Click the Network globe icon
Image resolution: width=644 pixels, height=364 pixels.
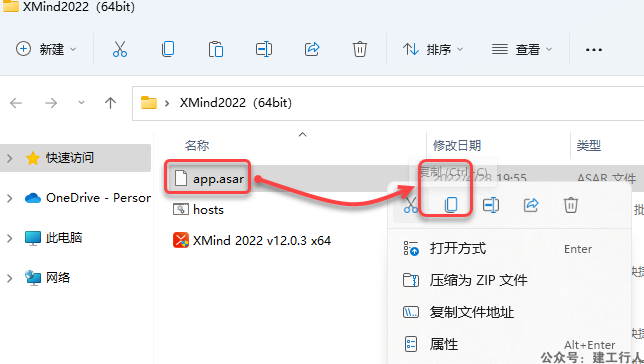pyautogui.click(x=33, y=278)
